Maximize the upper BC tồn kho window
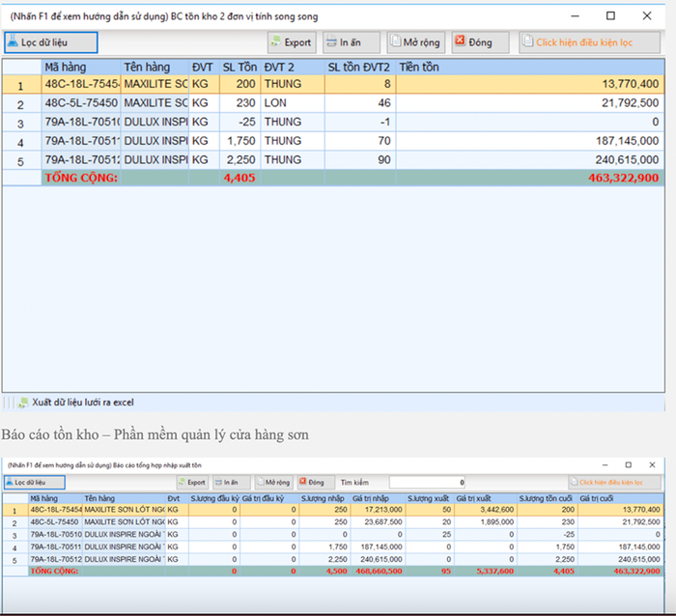 click(x=610, y=16)
